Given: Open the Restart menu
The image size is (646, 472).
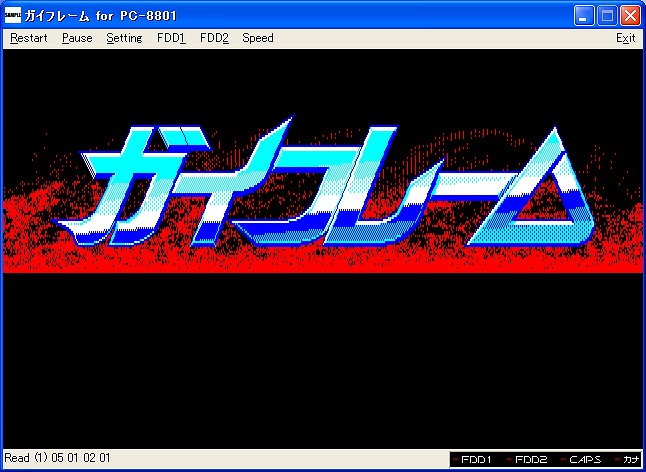Looking at the screenshot, I should click(29, 38).
